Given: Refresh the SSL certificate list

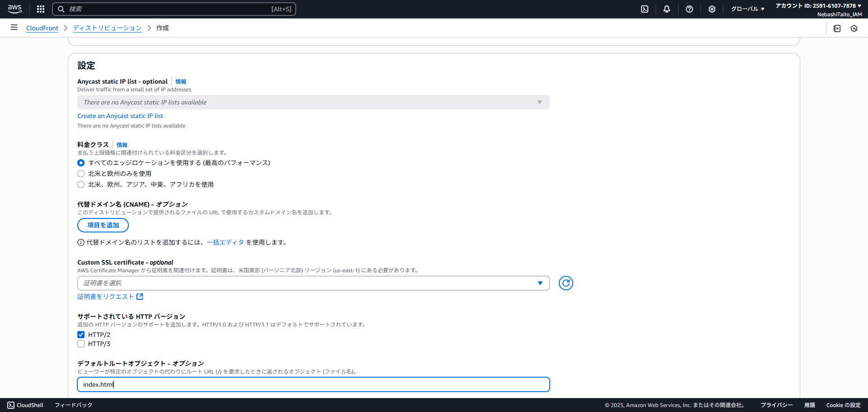Looking at the screenshot, I should pyautogui.click(x=566, y=283).
